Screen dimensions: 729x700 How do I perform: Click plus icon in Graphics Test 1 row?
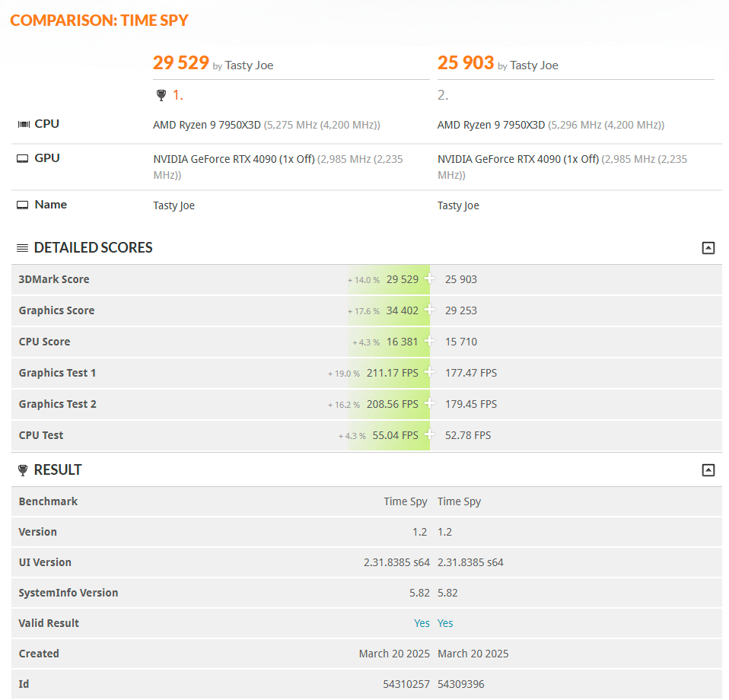click(x=430, y=372)
